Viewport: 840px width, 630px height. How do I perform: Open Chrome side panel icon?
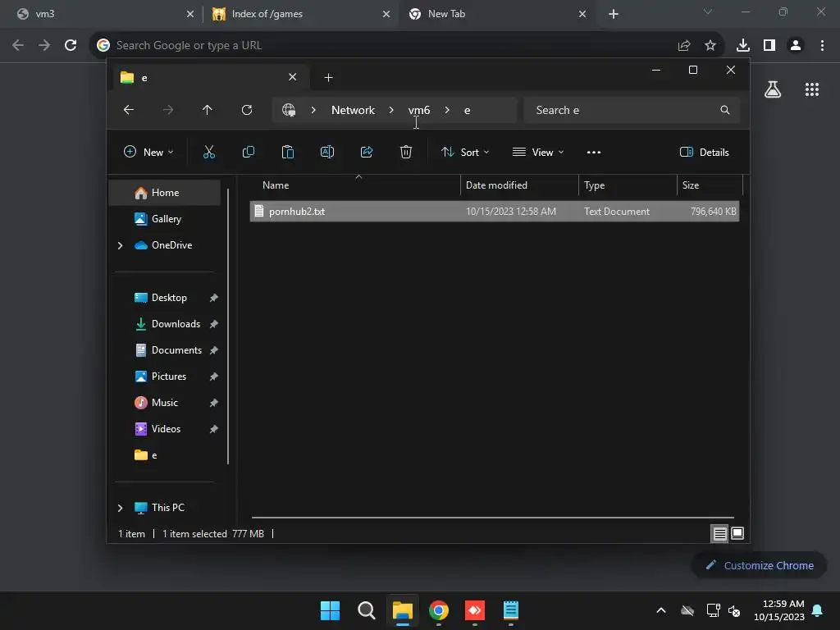769,45
